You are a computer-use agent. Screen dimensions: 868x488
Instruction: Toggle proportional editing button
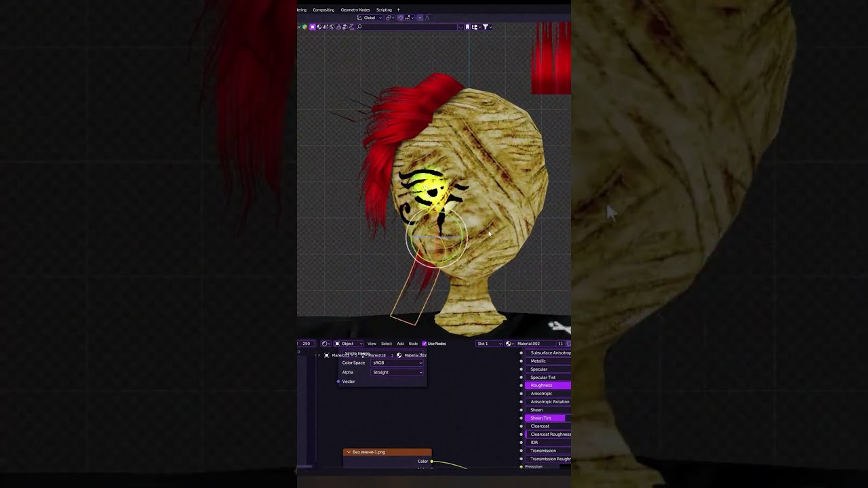tap(420, 18)
